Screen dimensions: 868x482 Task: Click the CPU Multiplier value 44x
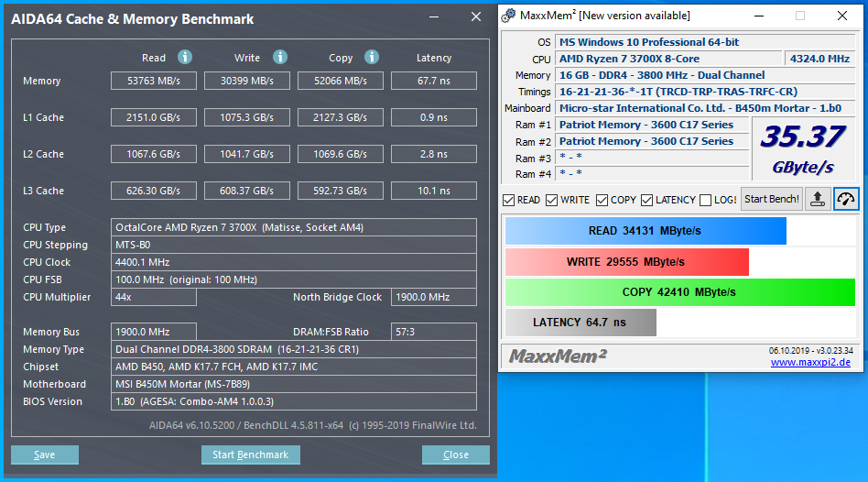pyautogui.click(x=153, y=297)
